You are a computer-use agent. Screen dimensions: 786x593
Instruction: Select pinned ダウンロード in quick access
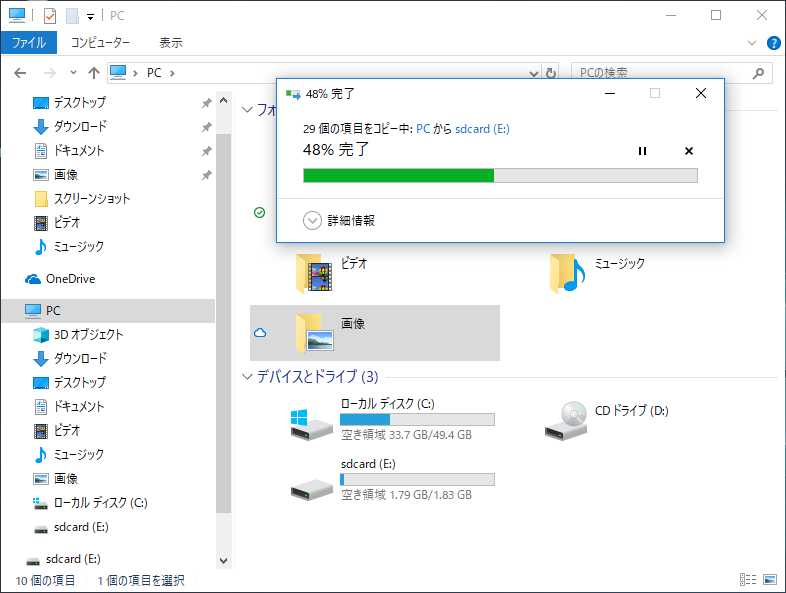click(x=80, y=126)
